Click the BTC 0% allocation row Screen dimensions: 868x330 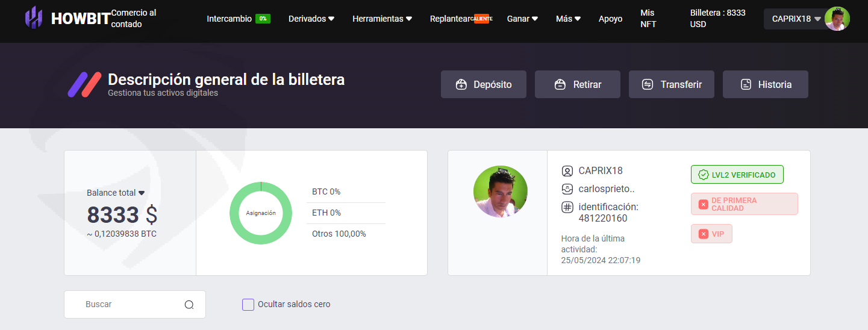click(x=346, y=192)
